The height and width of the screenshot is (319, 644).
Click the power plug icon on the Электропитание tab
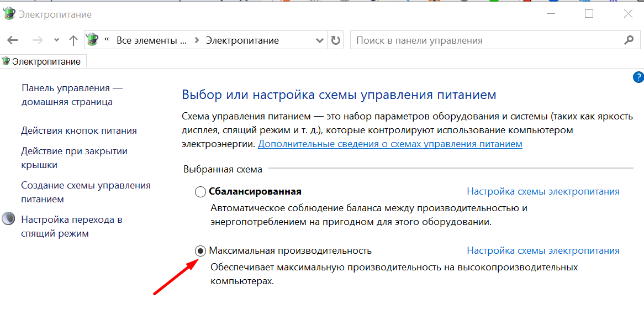[x=5, y=61]
